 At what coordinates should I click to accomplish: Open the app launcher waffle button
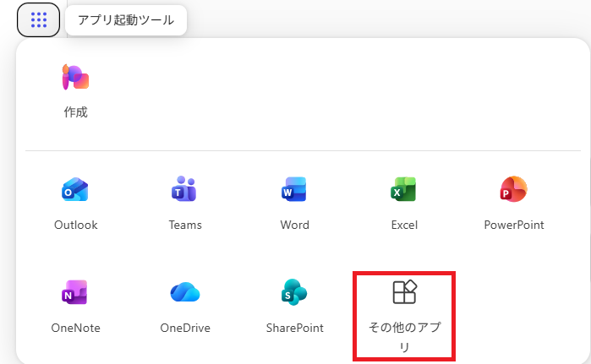pyautogui.click(x=38, y=20)
